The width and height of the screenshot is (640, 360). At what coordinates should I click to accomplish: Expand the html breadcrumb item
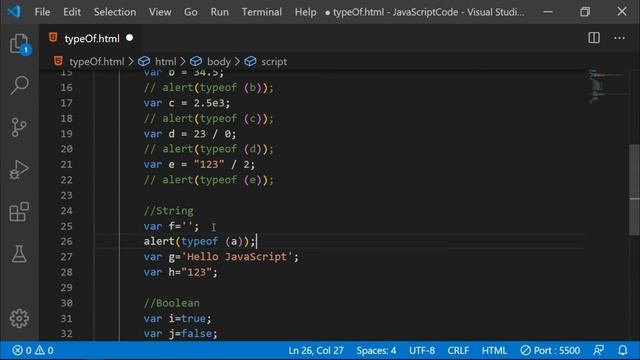(x=165, y=62)
